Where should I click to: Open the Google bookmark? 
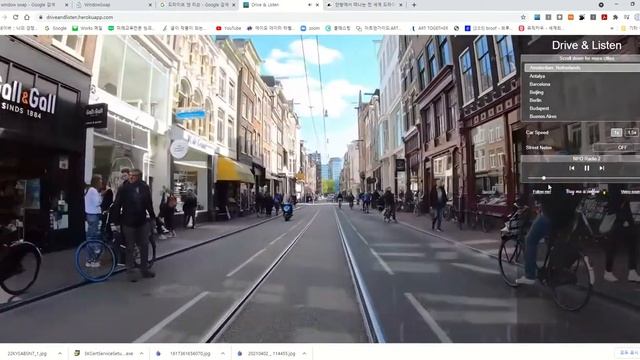point(56,28)
